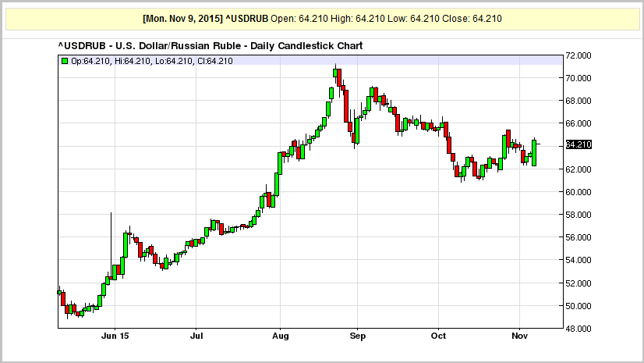This screenshot has height=363, width=644.
Task: Click the 66.000 y-axis label
Action: point(579,123)
